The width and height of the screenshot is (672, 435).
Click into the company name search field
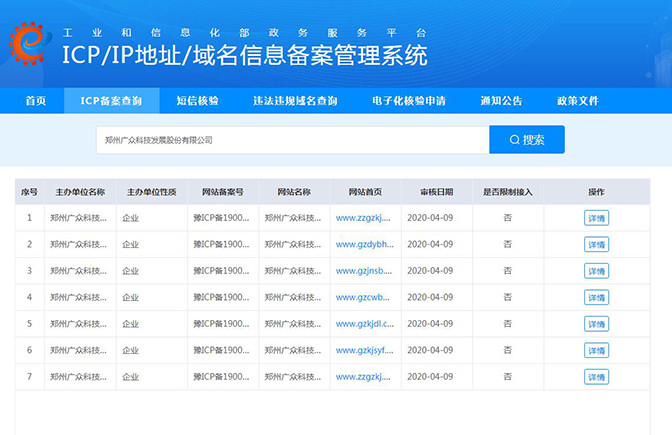coord(292,140)
